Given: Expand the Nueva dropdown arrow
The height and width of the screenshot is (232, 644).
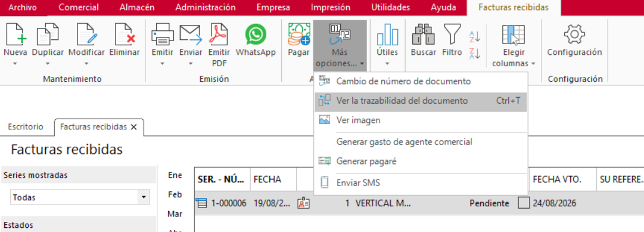Looking at the screenshot, I should click(15, 64).
